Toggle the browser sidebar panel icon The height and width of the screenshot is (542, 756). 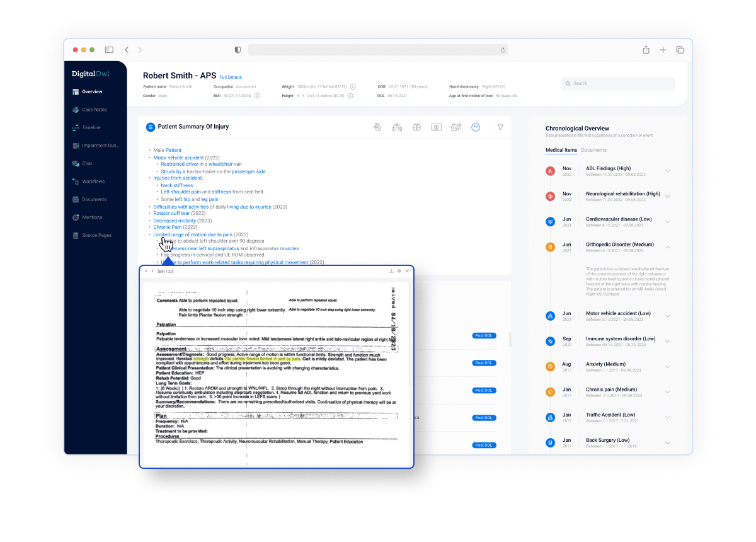click(109, 50)
